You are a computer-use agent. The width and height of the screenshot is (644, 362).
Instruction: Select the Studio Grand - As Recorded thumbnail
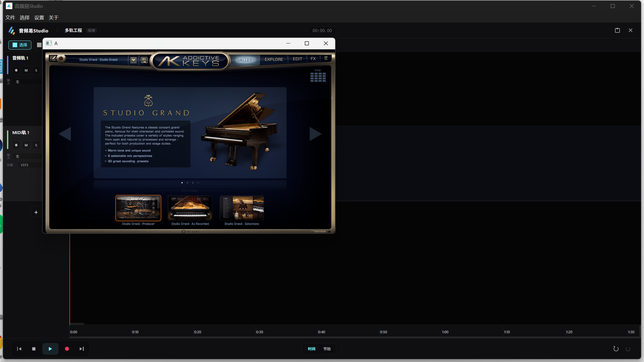(190, 208)
